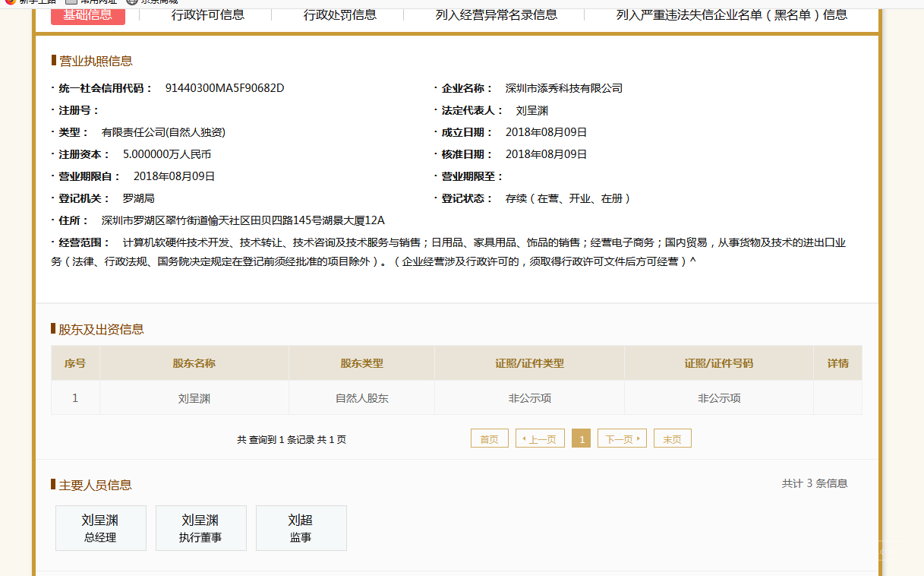Click the 上一页 pagination button

pos(540,438)
